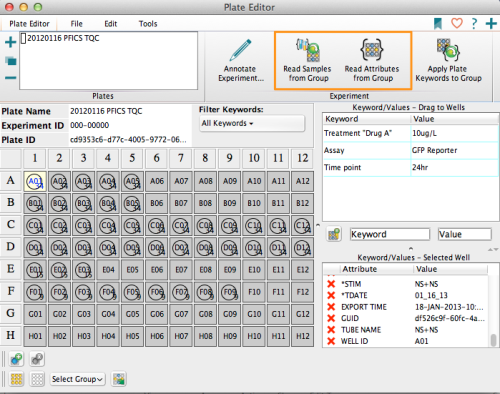This screenshot has width=500, height=394.
Task: Delete the *STIM attribute with red X
Action: point(331,284)
